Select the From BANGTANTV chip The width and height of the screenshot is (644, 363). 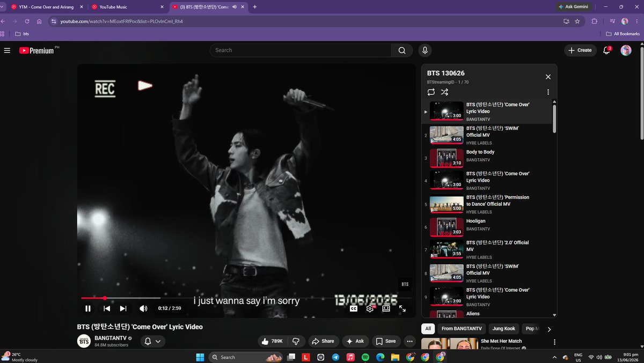click(x=462, y=329)
